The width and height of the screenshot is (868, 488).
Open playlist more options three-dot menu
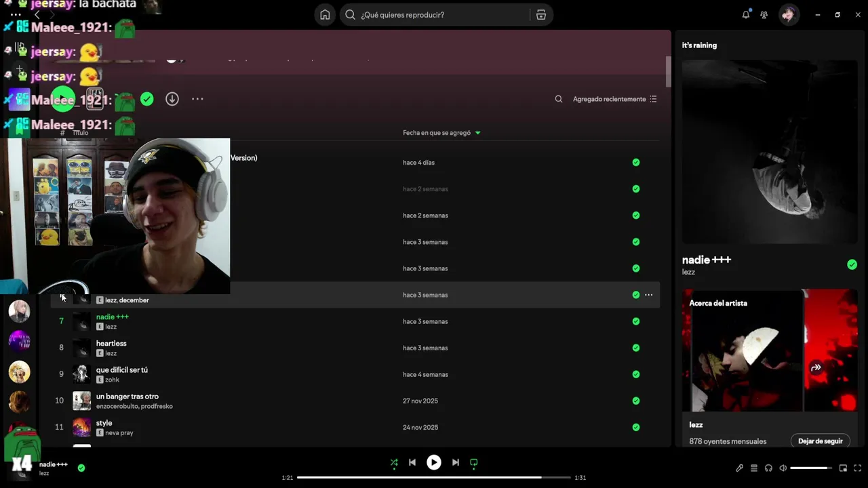click(197, 99)
